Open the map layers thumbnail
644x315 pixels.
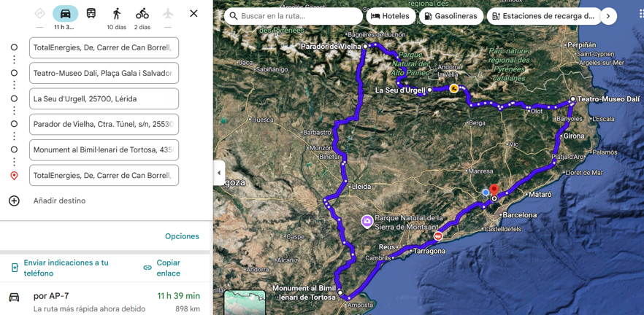point(245,303)
